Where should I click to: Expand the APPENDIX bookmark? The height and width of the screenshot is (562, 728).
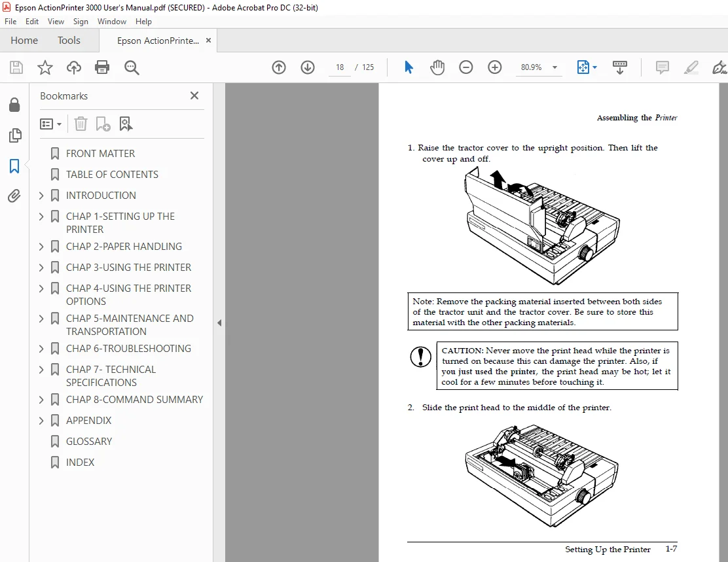pyautogui.click(x=41, y=421)
